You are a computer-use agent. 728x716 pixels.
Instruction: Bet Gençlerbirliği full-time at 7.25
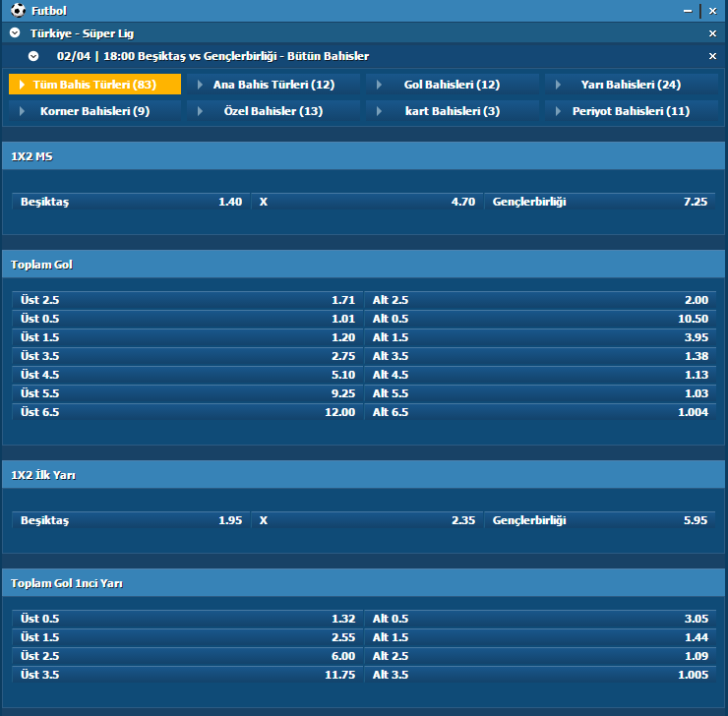tap(600, 202)
